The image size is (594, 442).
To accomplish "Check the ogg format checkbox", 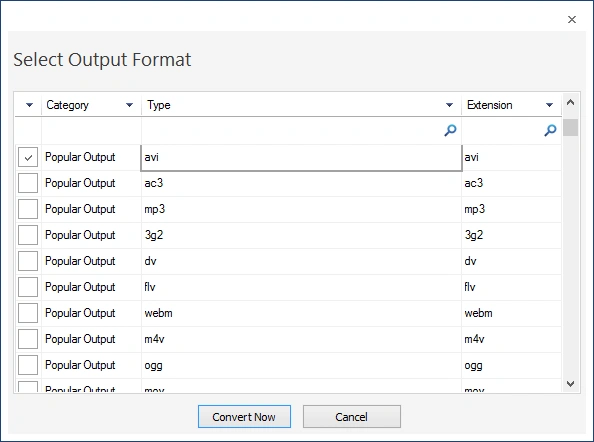I will (28, 365).
